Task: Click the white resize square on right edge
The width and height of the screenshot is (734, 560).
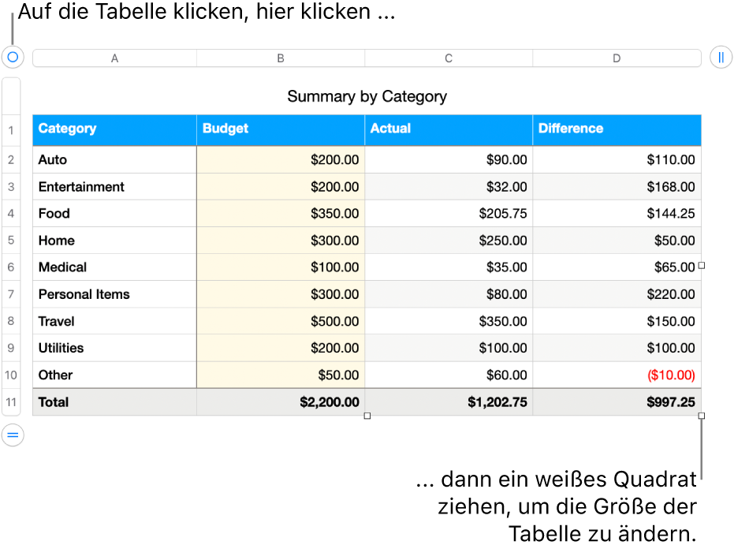Action: tap(701, 267)
